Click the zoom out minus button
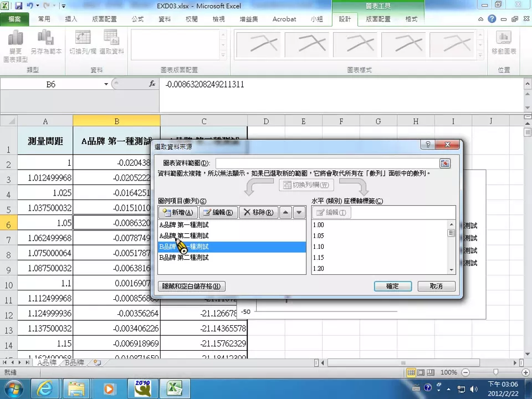This screenshot has width=532, height=399. pos(465,372)
